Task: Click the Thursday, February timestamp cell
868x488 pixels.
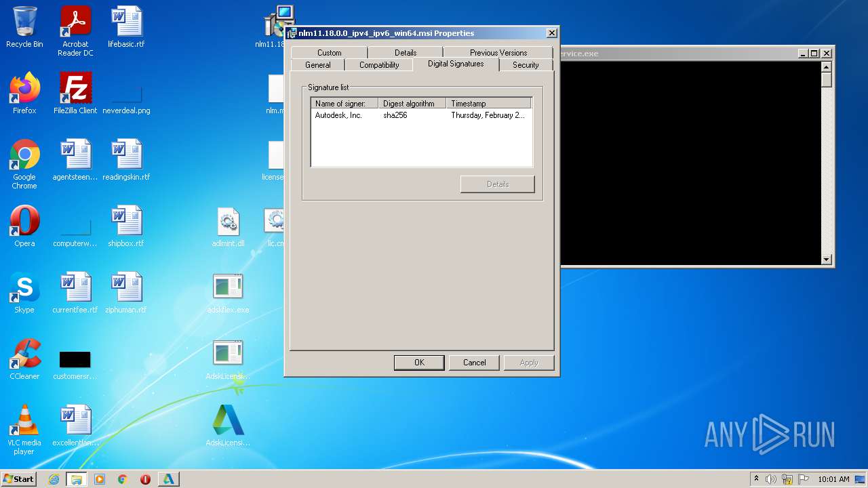Action: click(x=488, y=115)
